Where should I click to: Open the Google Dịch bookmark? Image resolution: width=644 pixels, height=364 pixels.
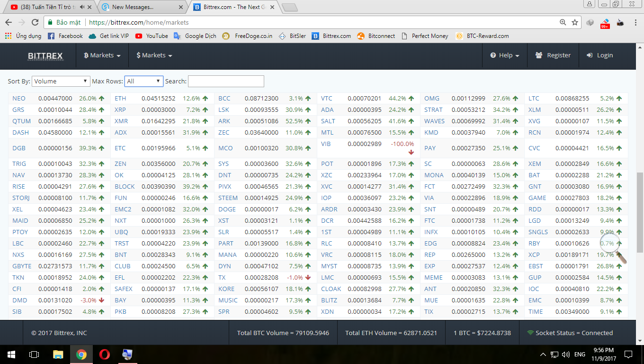(195, 36)
